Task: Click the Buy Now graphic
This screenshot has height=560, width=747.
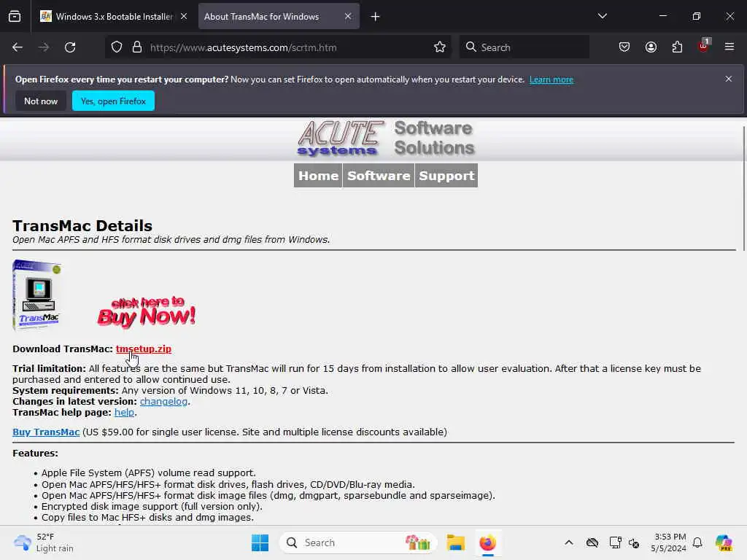Action: tap(146, 312)
